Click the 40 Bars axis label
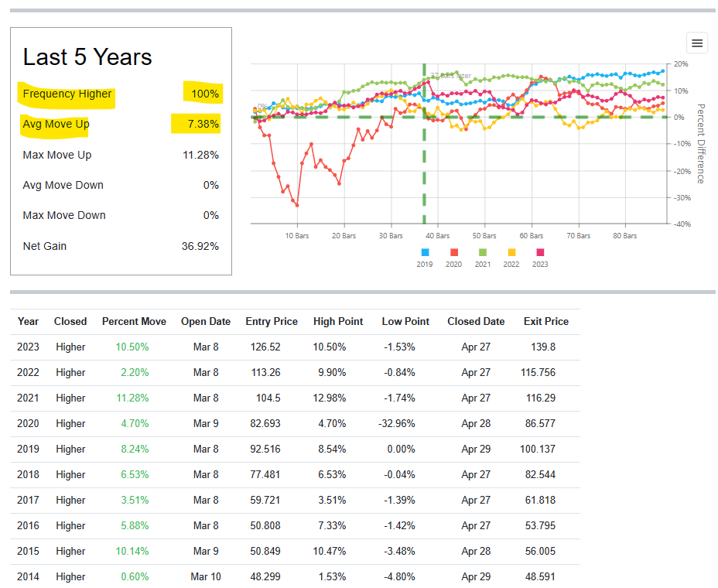Image resolution: width=718 pixels, height=588 pixels. click(437, 236)
